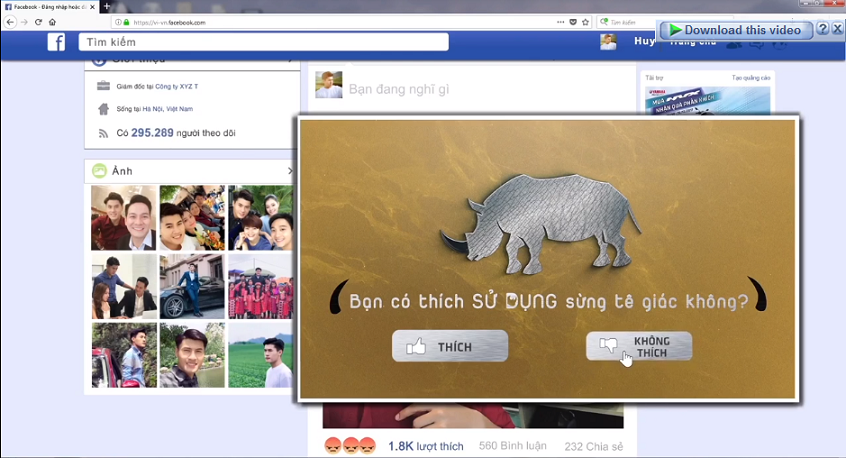Click the Facebook Tìm kiếm search field
Screen dimensions: 846x458
pos(263,42)
